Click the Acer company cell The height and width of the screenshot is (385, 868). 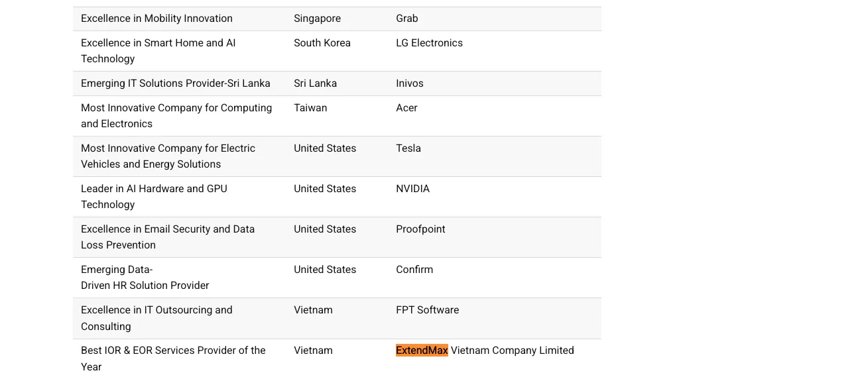[x=406, y=108]
